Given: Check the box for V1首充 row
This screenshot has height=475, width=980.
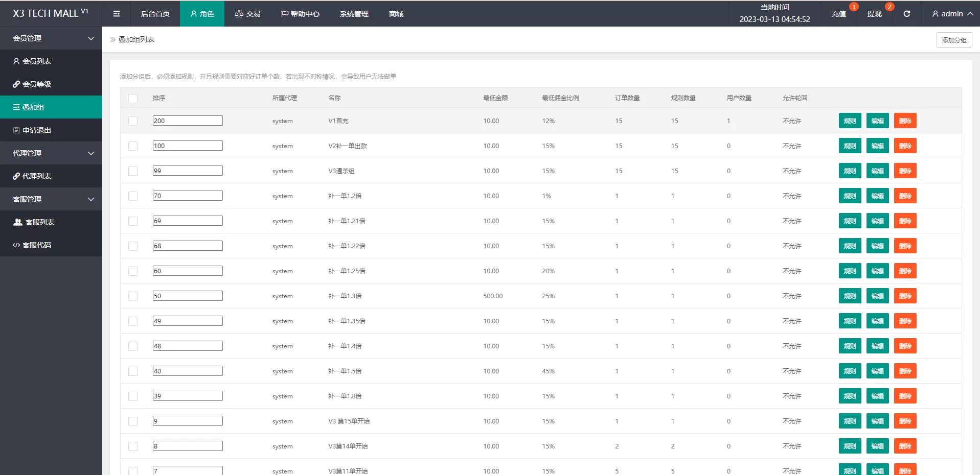Looking at the screenshot, I should [133, 121].
